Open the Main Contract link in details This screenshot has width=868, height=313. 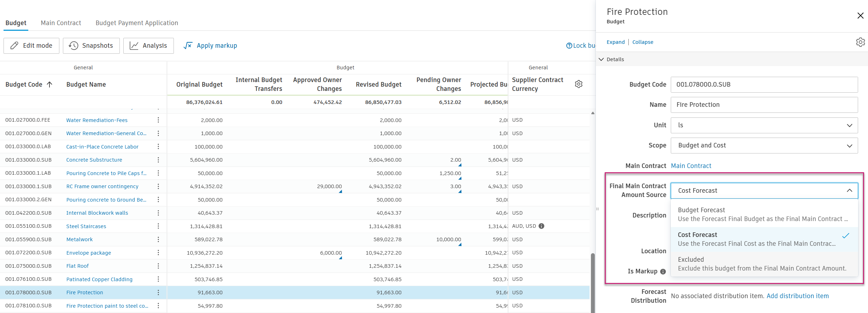[x=691, y=166]
